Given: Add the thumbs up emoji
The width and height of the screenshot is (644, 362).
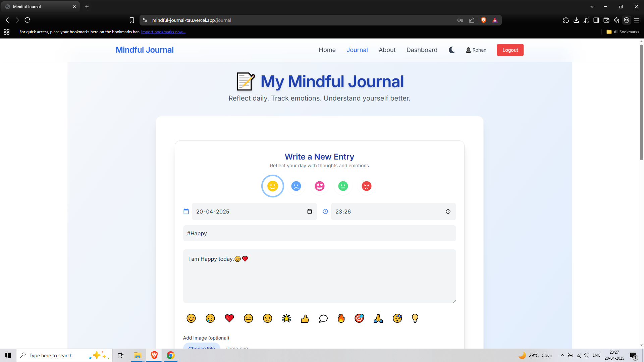Looking at the screenshot, I should [x=305, y=318].
